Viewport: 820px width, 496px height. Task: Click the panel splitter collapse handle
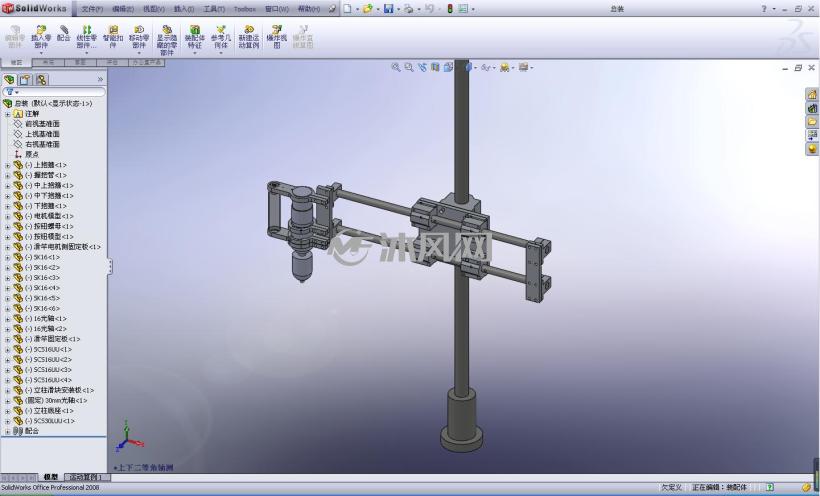pos(109,266)
